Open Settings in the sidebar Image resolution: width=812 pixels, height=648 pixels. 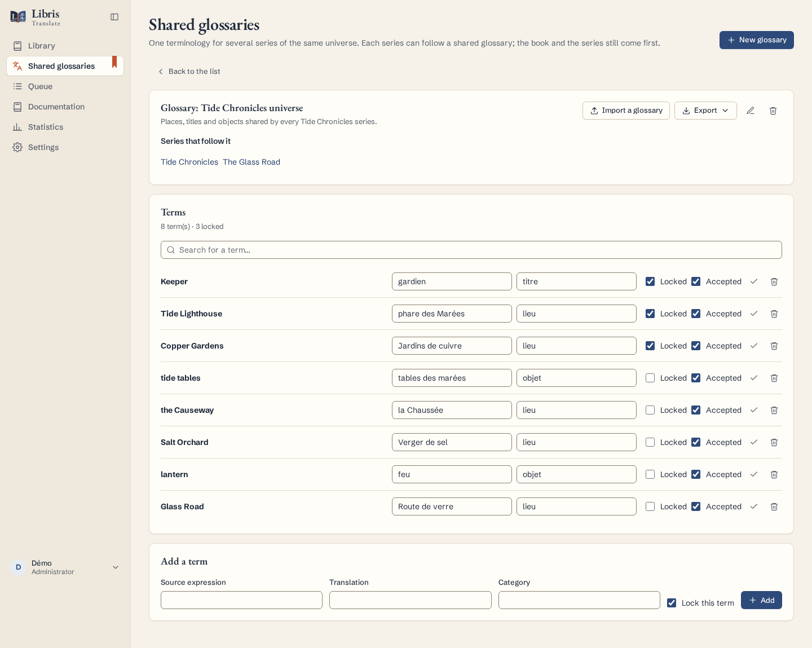[65, 147]
